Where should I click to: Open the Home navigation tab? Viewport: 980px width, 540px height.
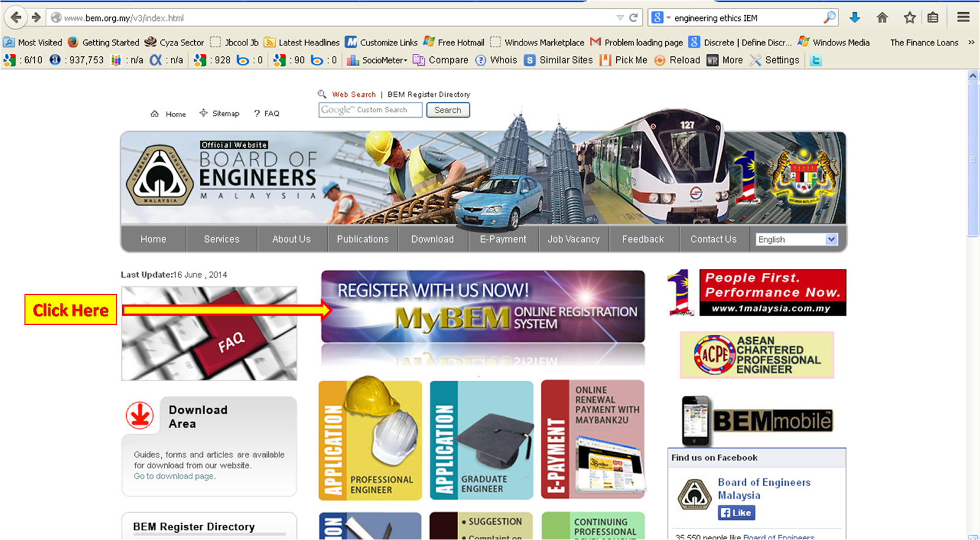(153, 239)
